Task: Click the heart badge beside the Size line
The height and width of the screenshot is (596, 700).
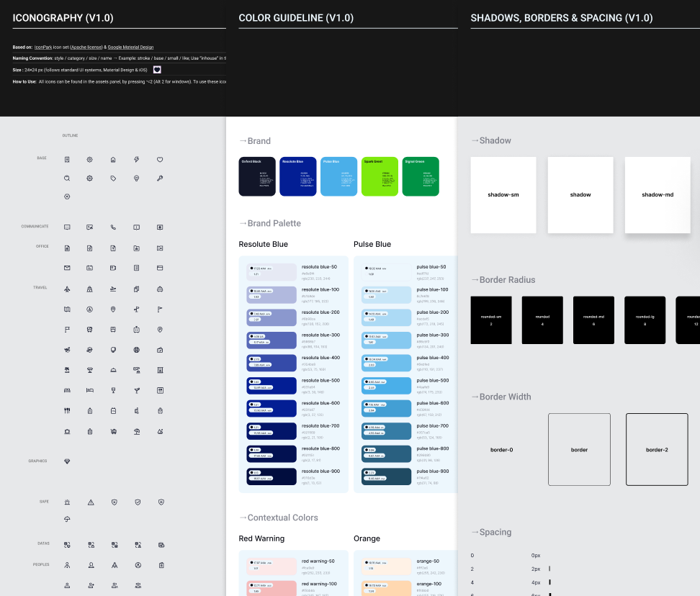Action: 157,70
